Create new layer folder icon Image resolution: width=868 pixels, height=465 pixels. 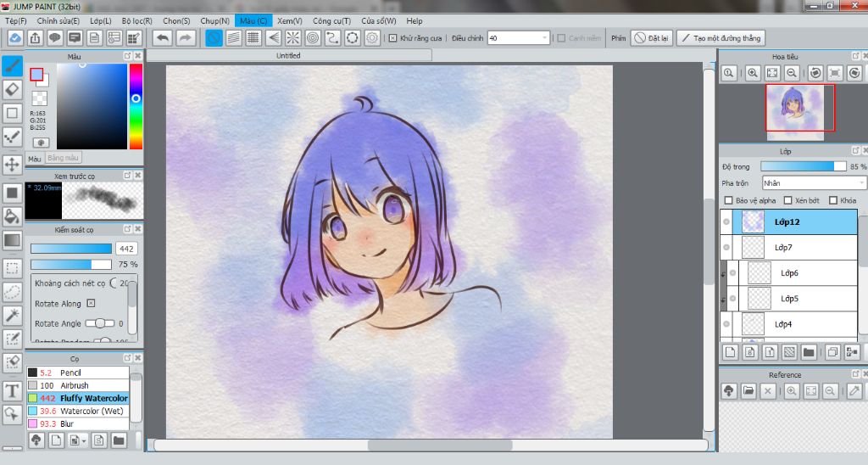coord(809,352)
